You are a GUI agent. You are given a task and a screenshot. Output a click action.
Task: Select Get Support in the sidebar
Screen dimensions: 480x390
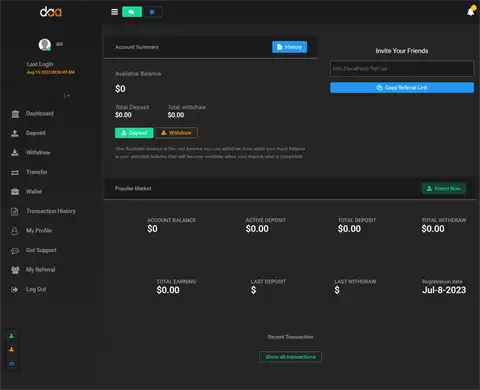pos(41,250)
